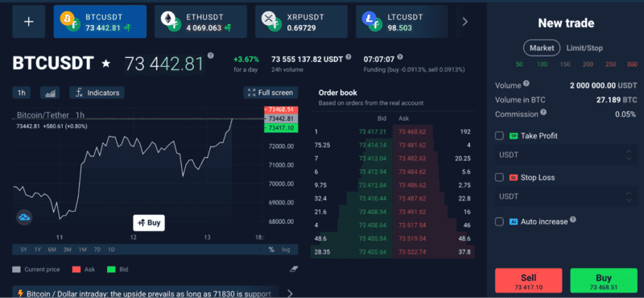Set chart range to 1D
The image size is (644, 298).
point(111,250)
